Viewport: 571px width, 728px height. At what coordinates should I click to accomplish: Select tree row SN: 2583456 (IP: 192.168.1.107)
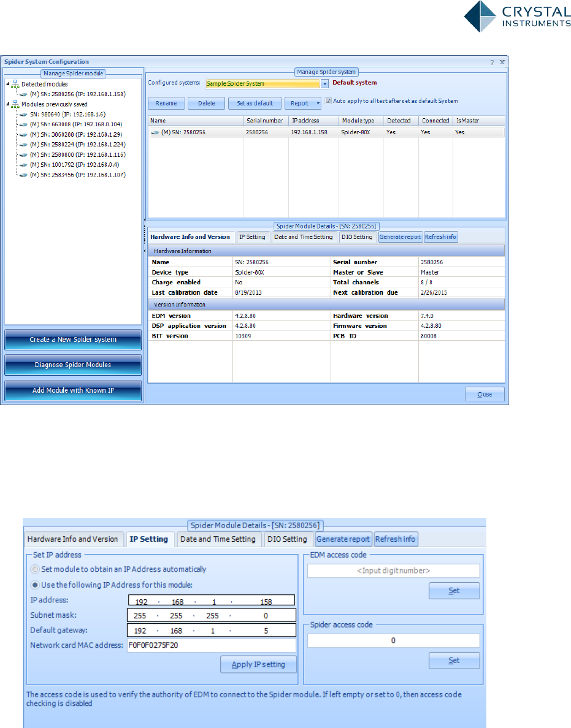point(78,175)
